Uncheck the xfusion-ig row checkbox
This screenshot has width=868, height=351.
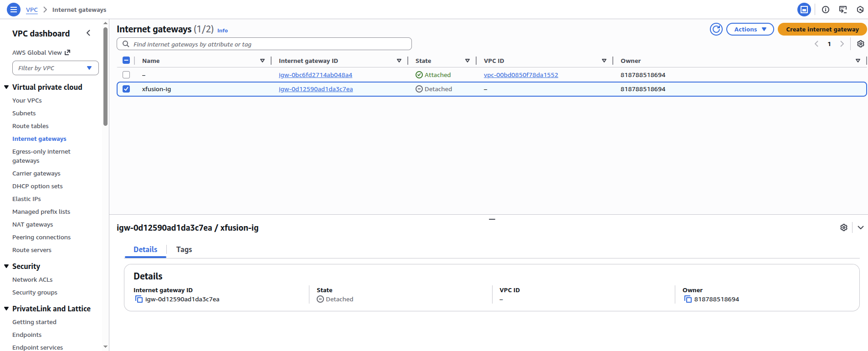pos(126,89)
